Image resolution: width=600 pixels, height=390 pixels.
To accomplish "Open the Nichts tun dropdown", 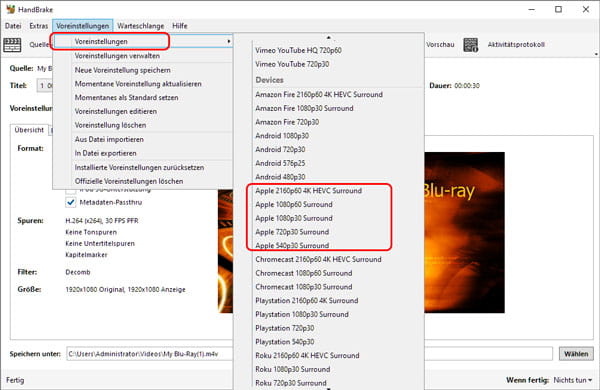I will [572, 380].
